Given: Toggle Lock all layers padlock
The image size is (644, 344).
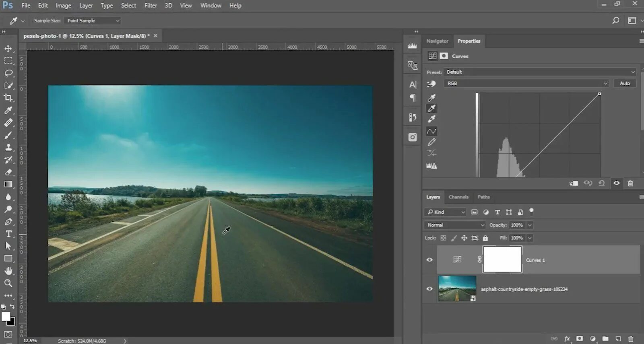Looking at the screenshot, I should click(x=485, y=238).
